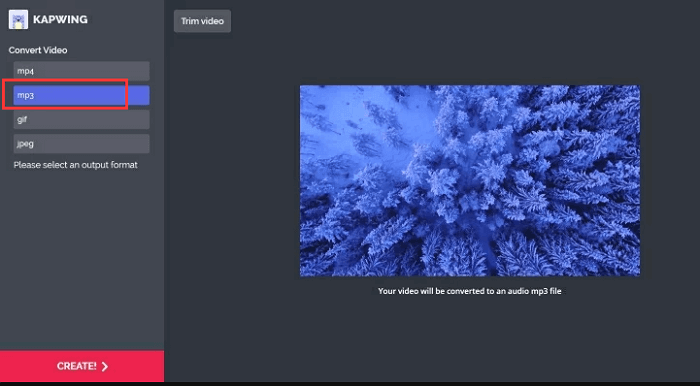Viewport: 700px width, 386px height.
Task: Click the snowy forest video preview
Action: point(470,181)
